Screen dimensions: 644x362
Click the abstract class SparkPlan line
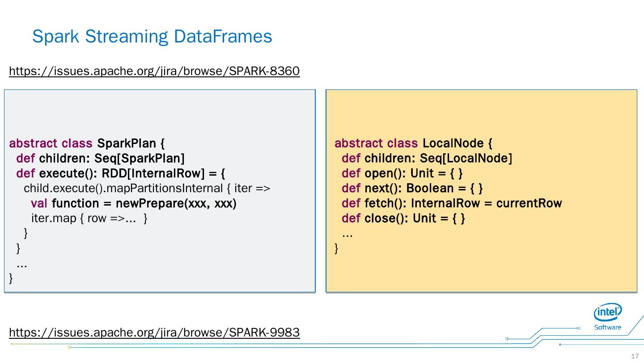tap(87, 143)
